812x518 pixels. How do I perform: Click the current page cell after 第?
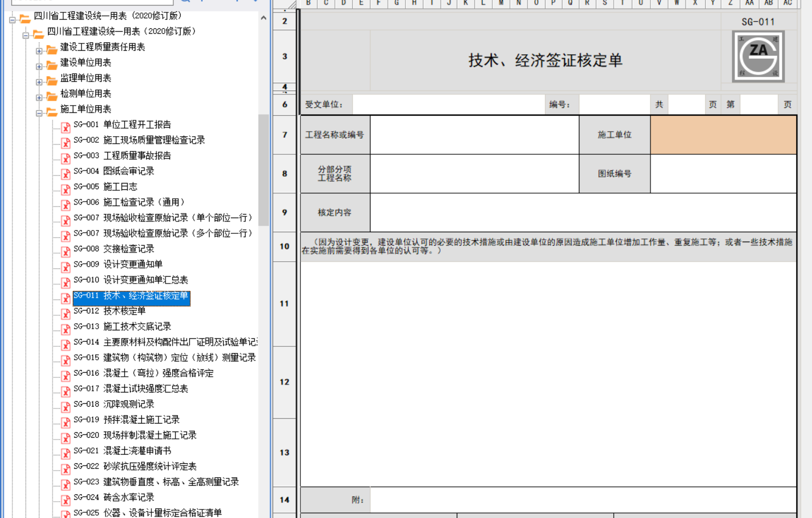[x=758, y=105]
